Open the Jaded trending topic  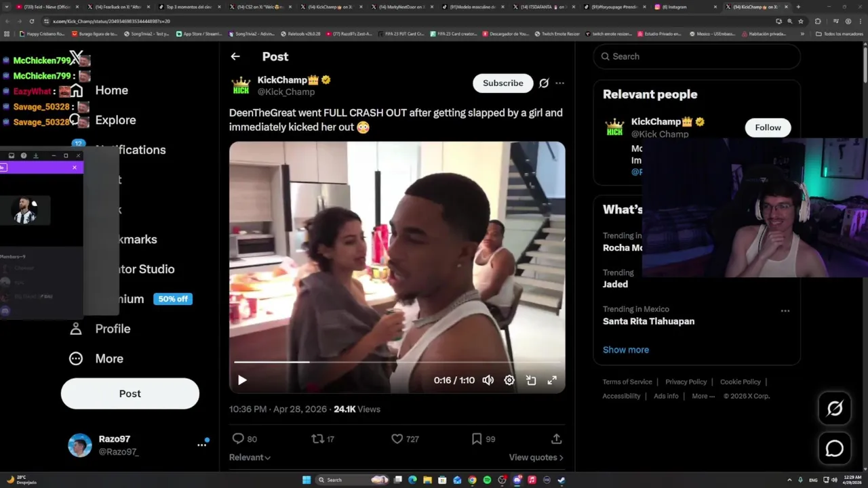[615, 284]
